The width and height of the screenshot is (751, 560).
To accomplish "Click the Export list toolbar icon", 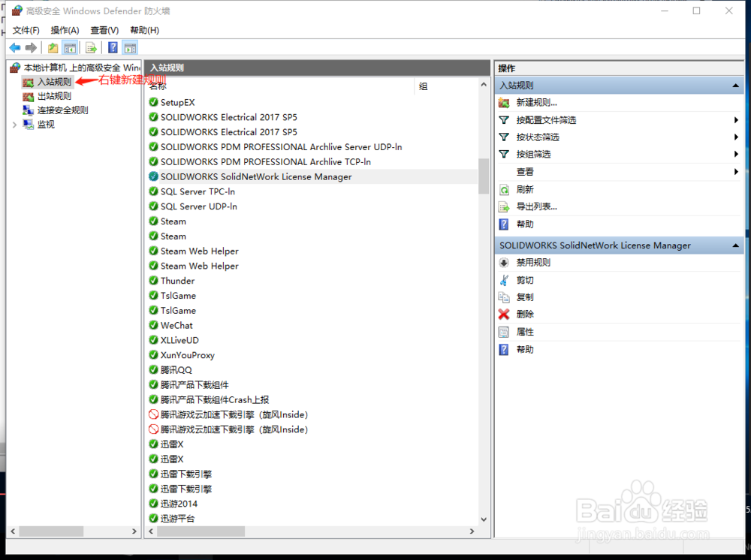I will [x=91, y=48].
